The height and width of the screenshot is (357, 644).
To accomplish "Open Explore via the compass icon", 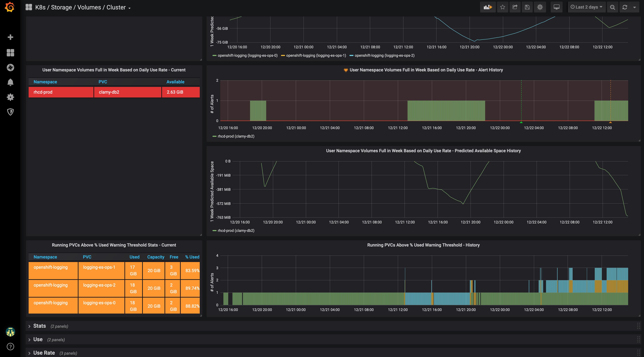I will tap(10, 68).
